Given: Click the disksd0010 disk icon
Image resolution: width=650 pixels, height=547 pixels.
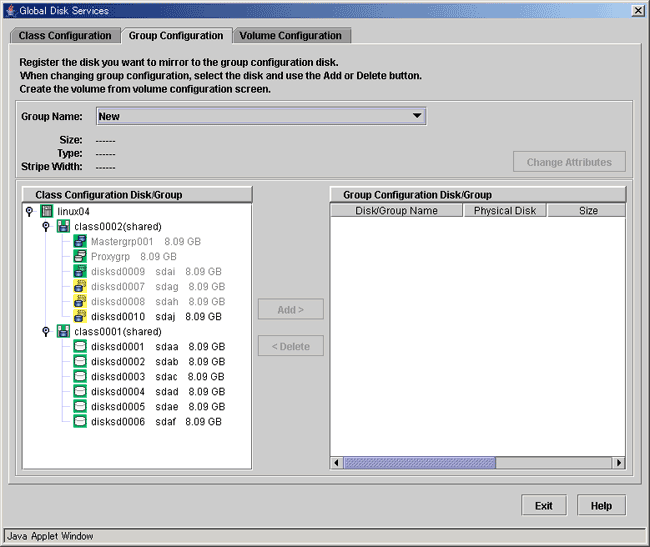Looking at the screenshot, I should (80, 317).
